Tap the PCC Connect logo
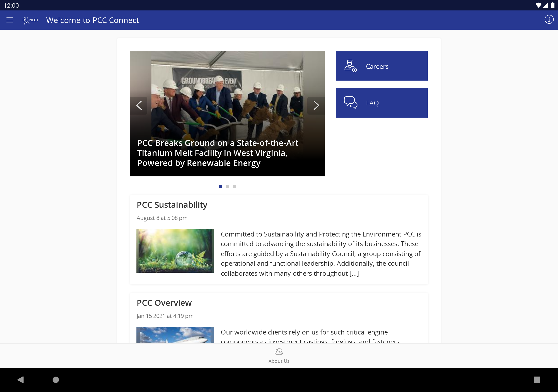The height and width of the screenshot is (392, 558). point(30,20)
